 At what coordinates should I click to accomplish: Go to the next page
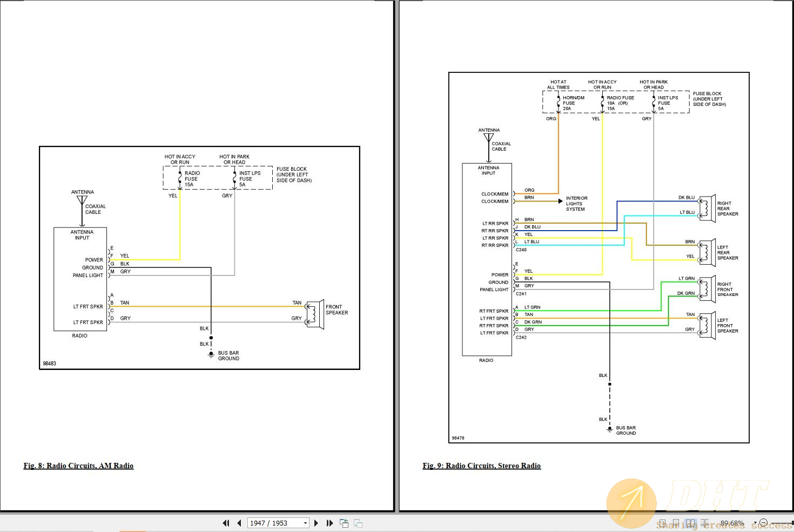point(316,523)
